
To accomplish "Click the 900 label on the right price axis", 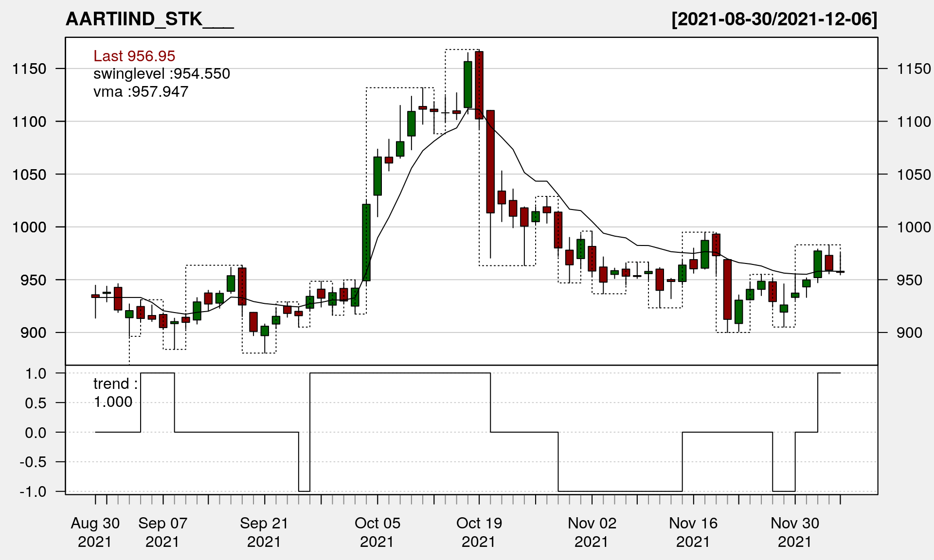I will 909,332.
